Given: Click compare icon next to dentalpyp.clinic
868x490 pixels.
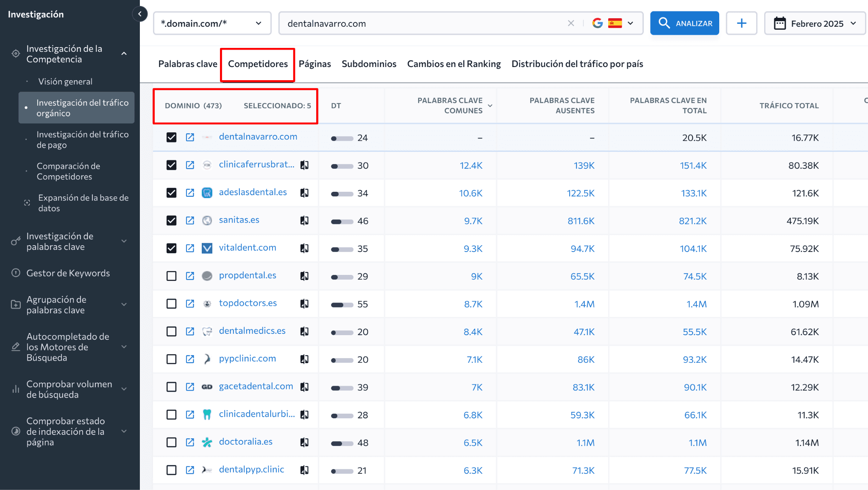Looking at the screenshot, I should tap(304, 470).
